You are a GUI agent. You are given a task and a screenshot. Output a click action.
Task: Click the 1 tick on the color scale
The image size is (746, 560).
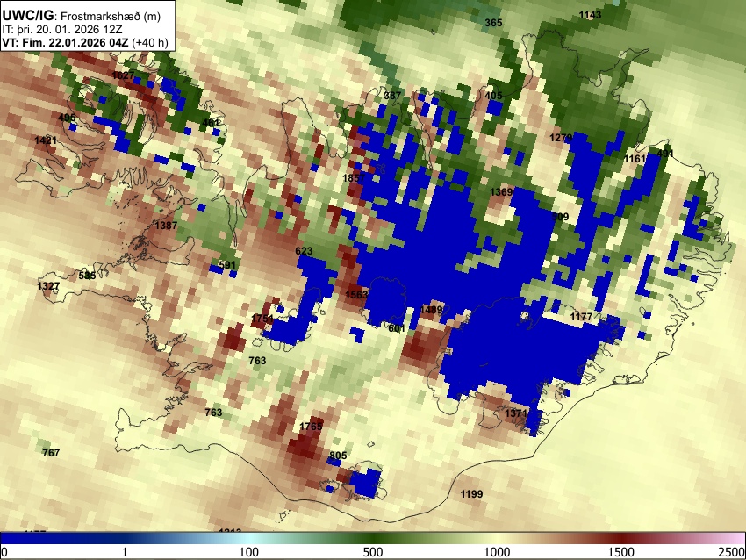pyautogui.click(x=125, y=552)
